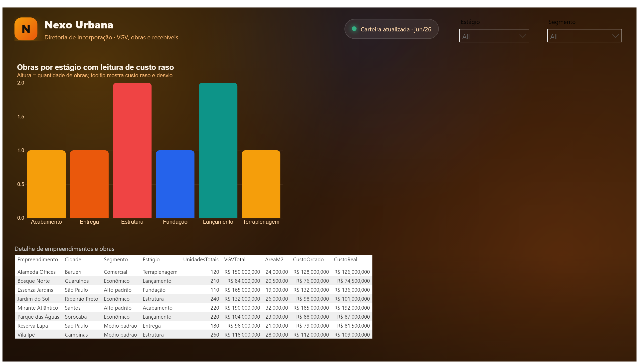Viewport: 639px width, 364px height.
Task: Select the Vila Ipê cell
Action: [x=26, y=335]
